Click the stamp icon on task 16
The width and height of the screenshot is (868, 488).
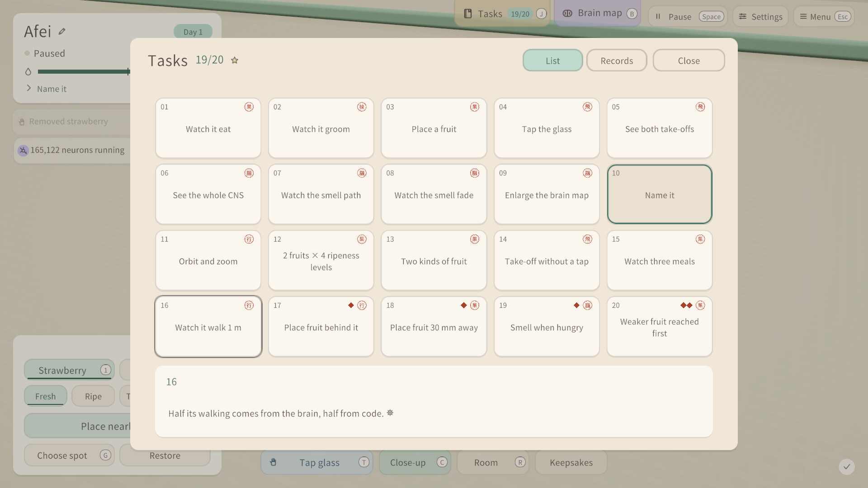click(249, 305)
